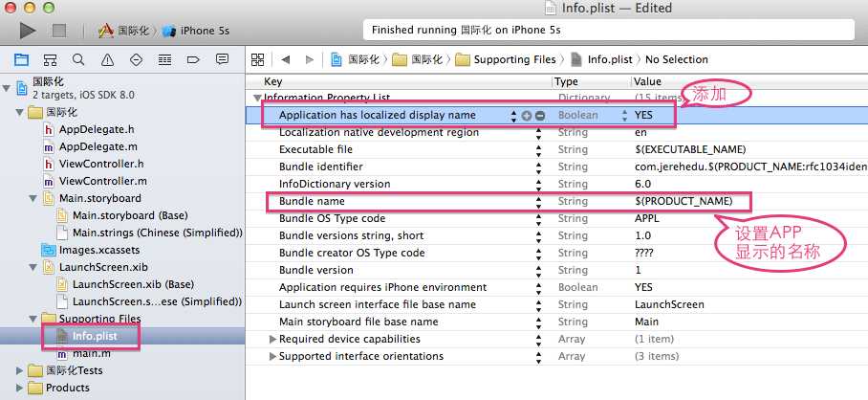
Task: Collapse the Information Property List root
Action: [x=257, y=98]
